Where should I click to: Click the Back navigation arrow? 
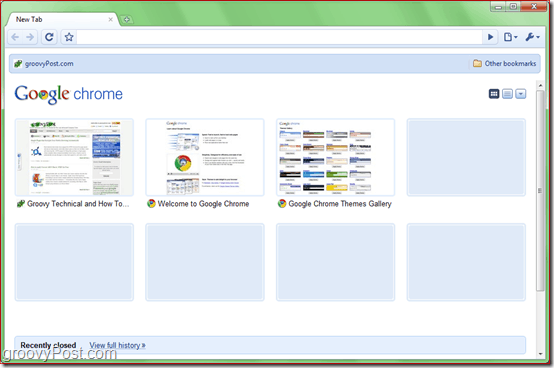15,37
